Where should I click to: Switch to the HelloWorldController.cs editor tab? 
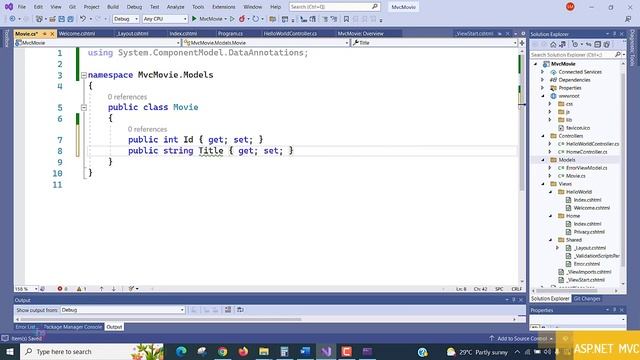[x=290, y=33]
